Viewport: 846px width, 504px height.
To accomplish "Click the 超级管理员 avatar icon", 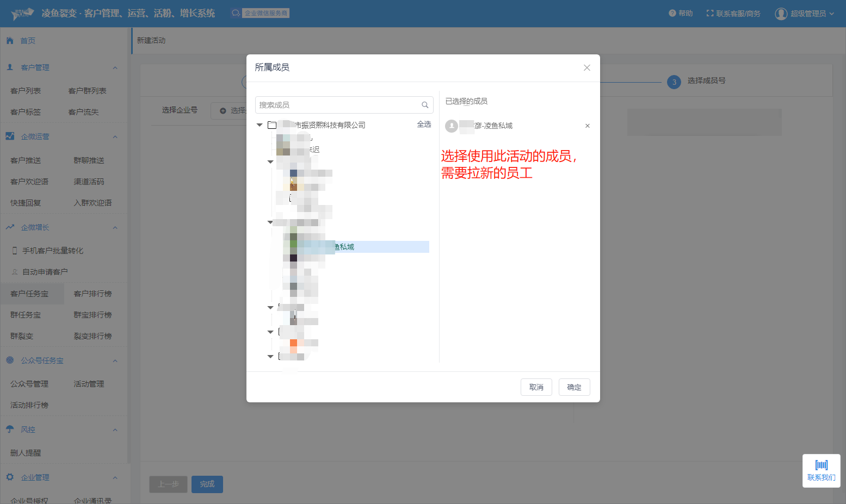I will tap(781, 14).
